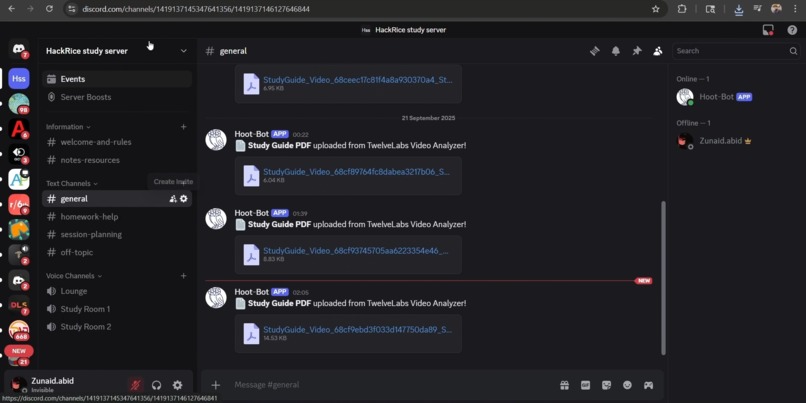The width and height of the screenshot is (806, 403).
Task: Open session-planning channel
Action: coord(117,234)
